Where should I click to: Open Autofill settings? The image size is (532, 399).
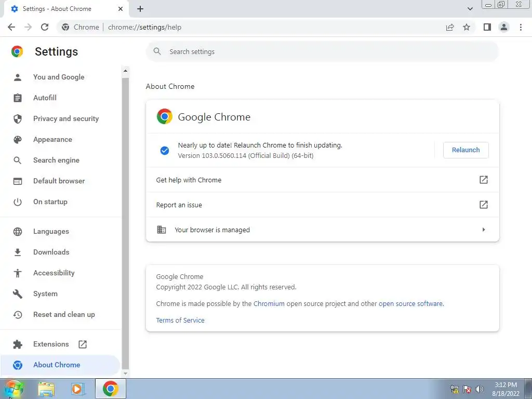pyautogui.click(x=45, y=98)
